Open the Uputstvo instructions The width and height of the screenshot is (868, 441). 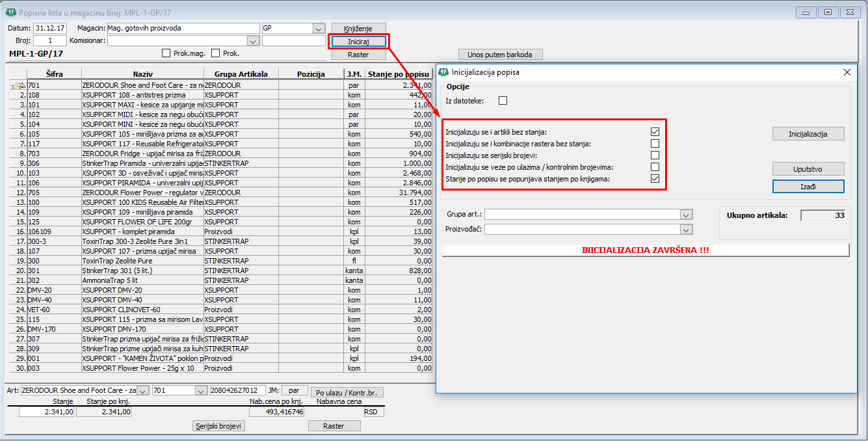coord(808,169)
